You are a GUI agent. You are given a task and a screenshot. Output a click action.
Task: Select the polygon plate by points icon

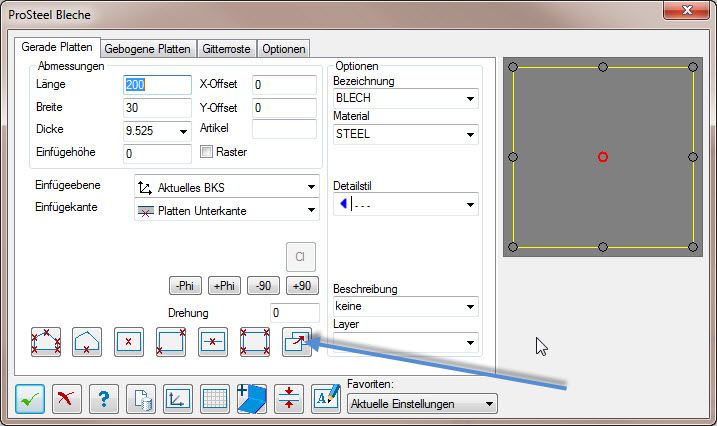click(x=46, y=342)
